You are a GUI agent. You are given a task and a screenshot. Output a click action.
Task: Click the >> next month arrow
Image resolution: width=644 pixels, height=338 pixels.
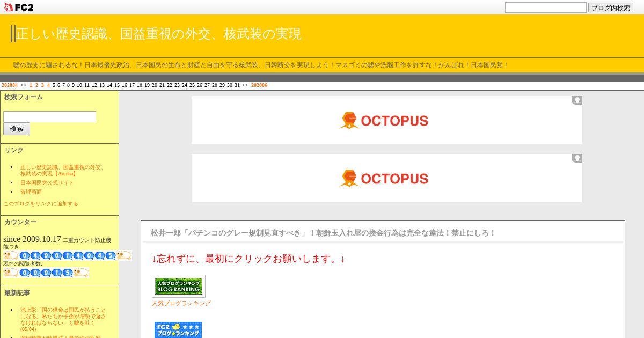pyautogui.click(x=245, y=85)
